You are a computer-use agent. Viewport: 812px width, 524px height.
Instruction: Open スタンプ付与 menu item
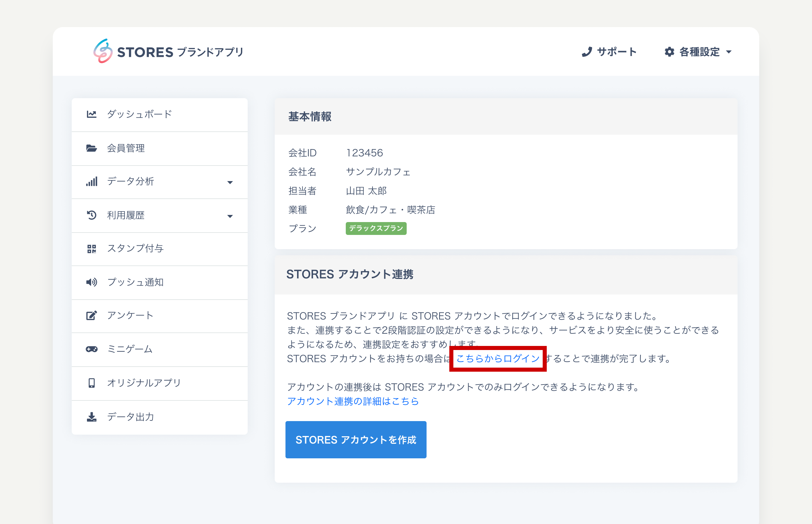[159, 249]
